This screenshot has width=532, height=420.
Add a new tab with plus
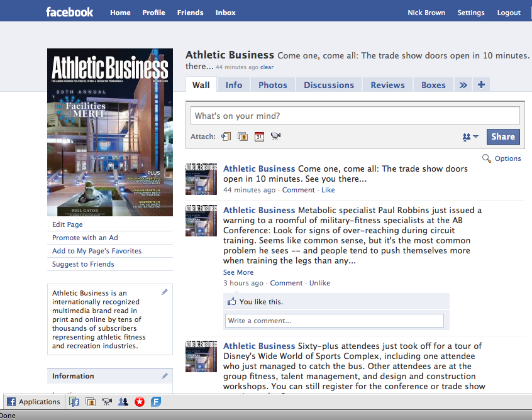(x=481, y=85)
